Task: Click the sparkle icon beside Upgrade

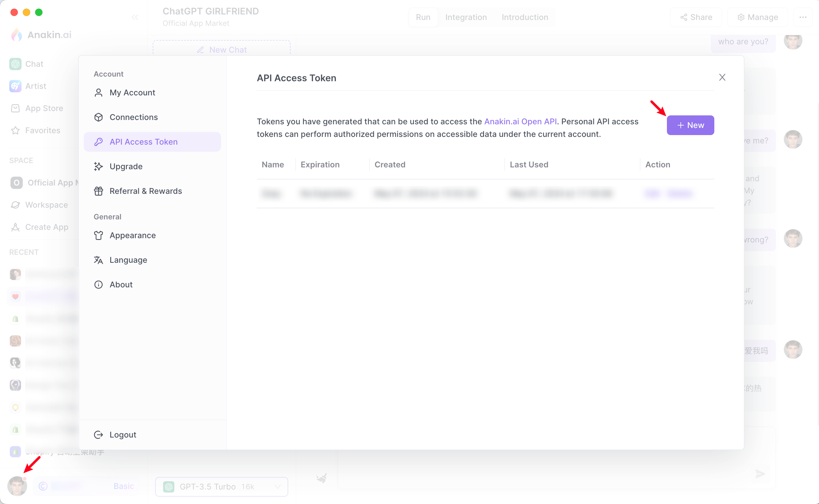Action: point(99,166)
